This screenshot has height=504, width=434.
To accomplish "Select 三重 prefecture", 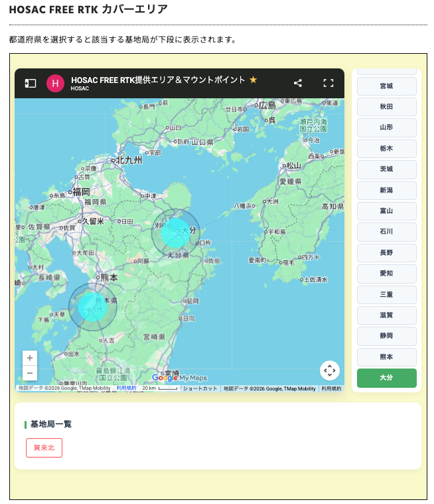I will (x=387, y=294).
